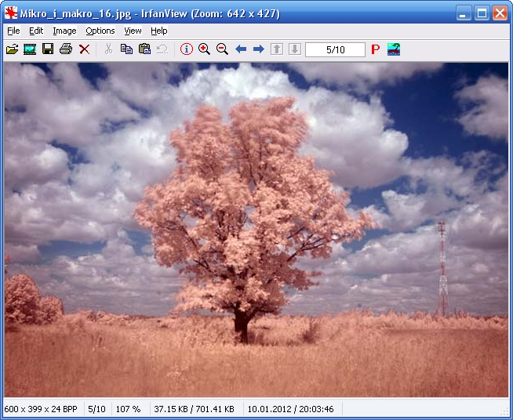Print the image using the printer icon

[66, 49]
